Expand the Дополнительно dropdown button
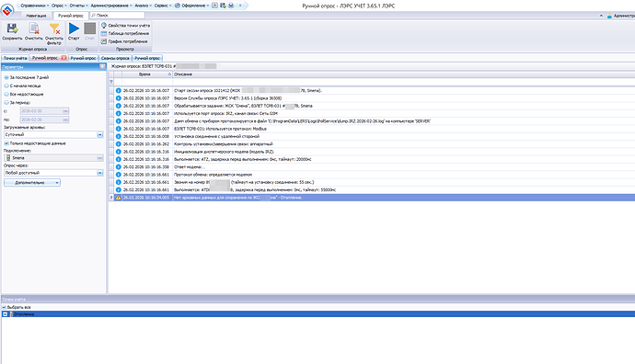 (32, 183)
